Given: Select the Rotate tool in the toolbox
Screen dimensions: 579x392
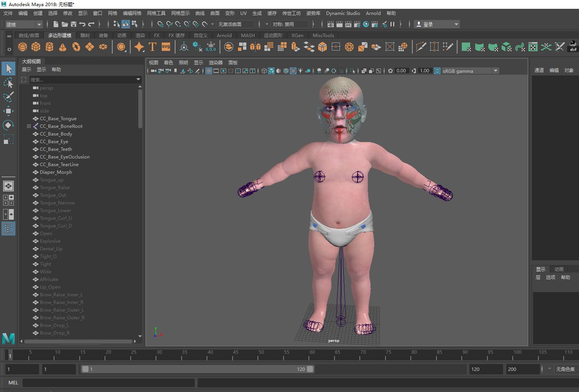Looking at the screenshot, I should point(8,125).
